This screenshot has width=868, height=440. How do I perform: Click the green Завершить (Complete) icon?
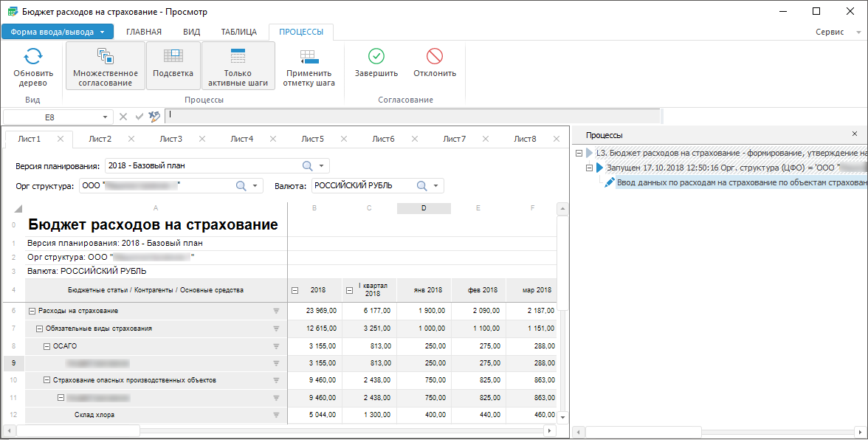[x=376, y=56]
